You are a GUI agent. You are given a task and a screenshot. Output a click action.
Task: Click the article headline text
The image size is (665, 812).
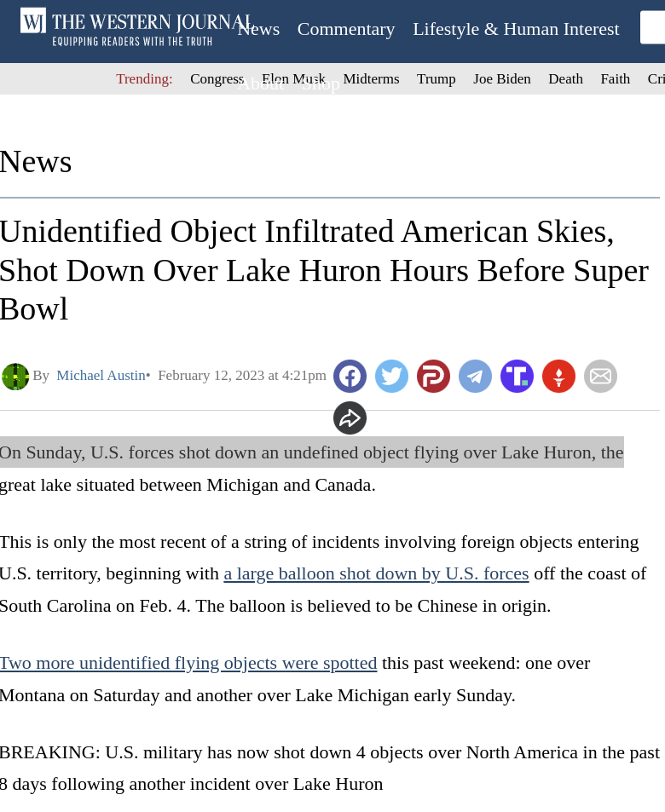(x=324, y=270)
